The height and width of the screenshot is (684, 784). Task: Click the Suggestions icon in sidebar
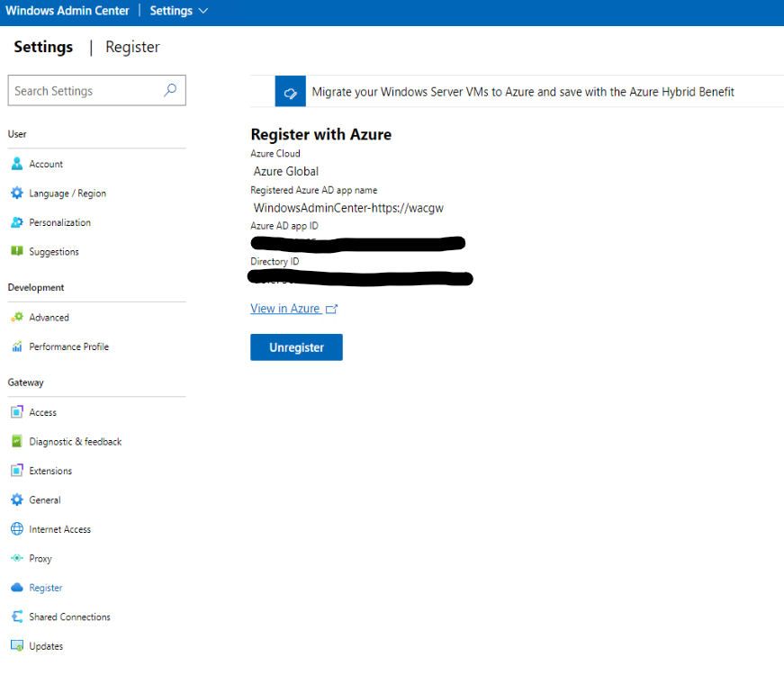16,252
